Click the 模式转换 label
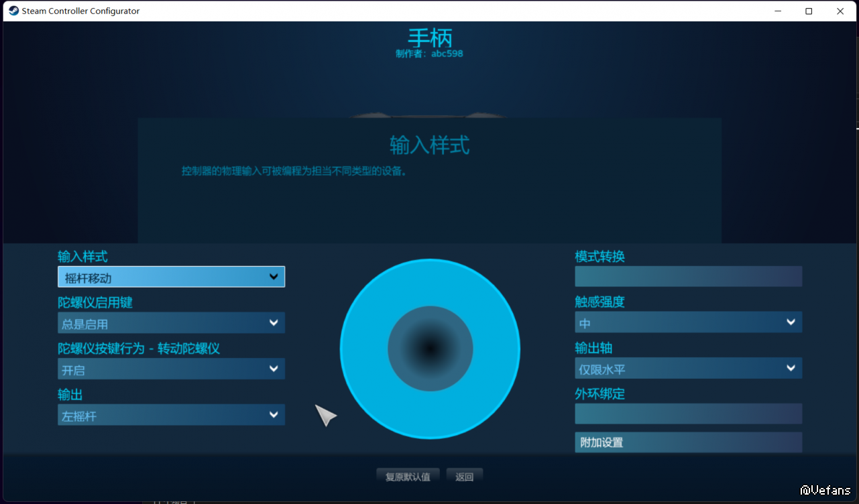 pyautogui.click(x=599, y=256)
